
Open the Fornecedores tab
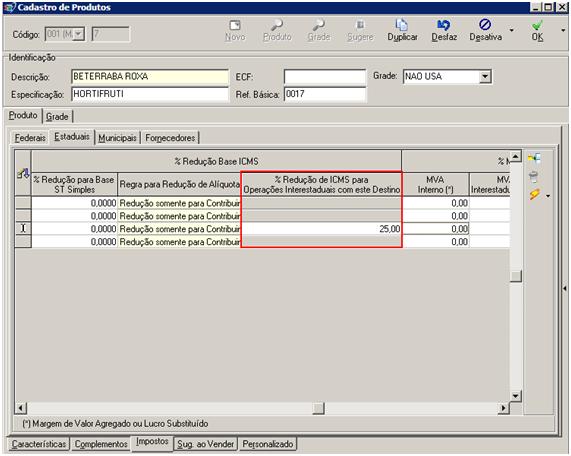[x=170, y=138]
